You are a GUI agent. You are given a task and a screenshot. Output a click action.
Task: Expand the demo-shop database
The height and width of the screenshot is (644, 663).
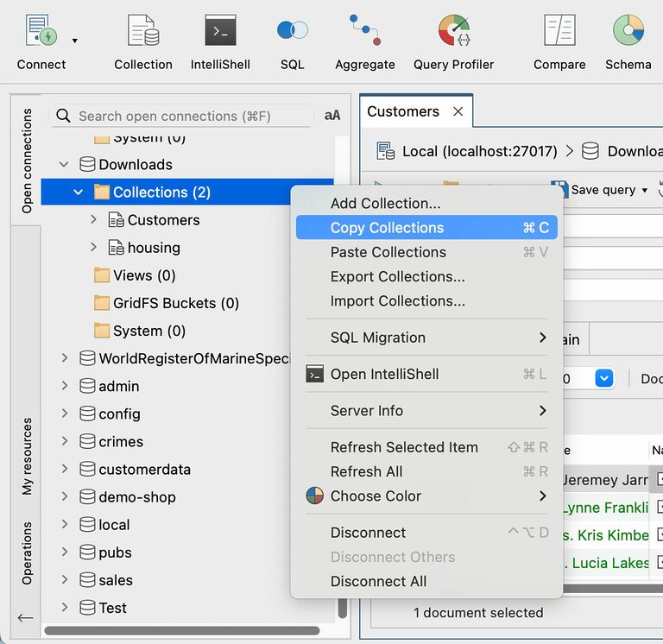click(64, 497)
